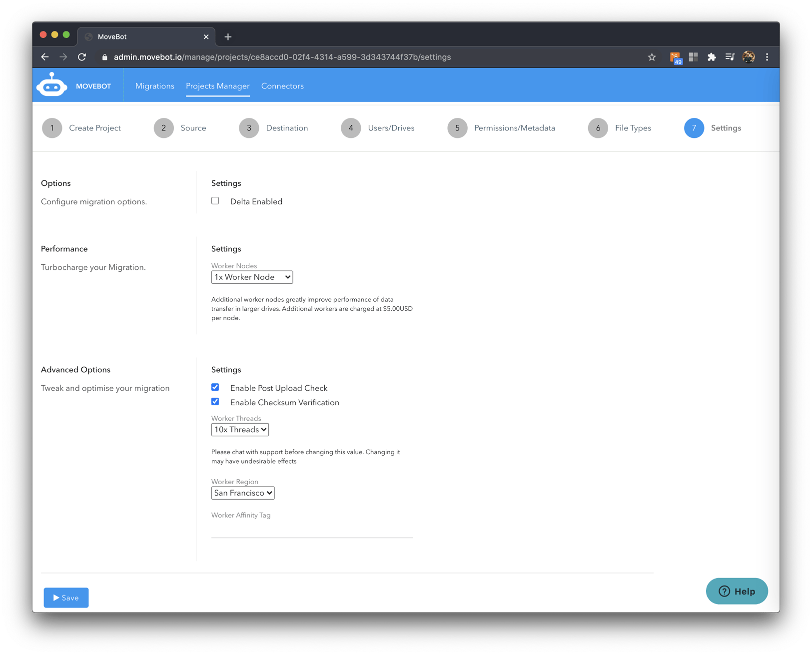The width and height of the screenshot is (812, 655).
Task: Click the browser back arrow
Action: 45,57
